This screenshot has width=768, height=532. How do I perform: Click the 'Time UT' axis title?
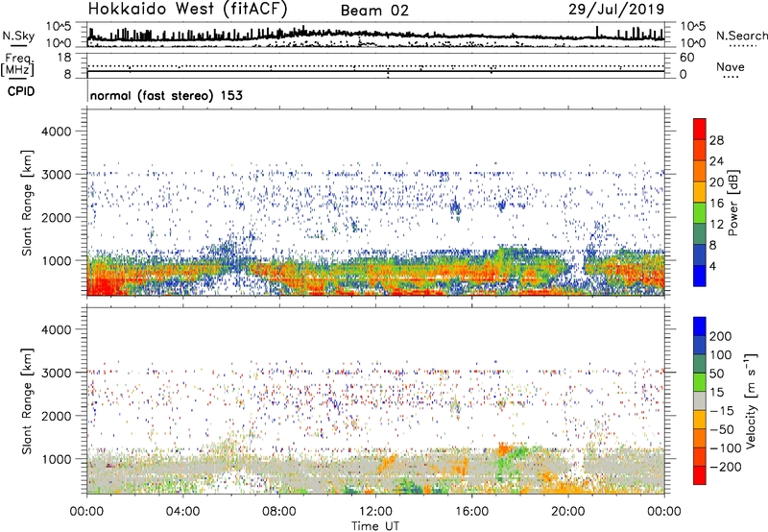tap(375, 525)
